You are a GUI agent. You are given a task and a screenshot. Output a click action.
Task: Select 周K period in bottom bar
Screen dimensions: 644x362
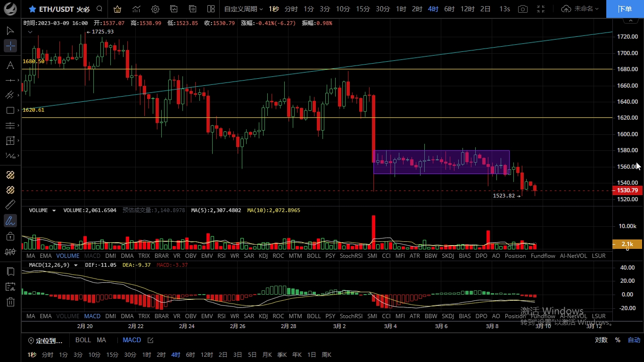pyautogui.click(x=326, y=355)
